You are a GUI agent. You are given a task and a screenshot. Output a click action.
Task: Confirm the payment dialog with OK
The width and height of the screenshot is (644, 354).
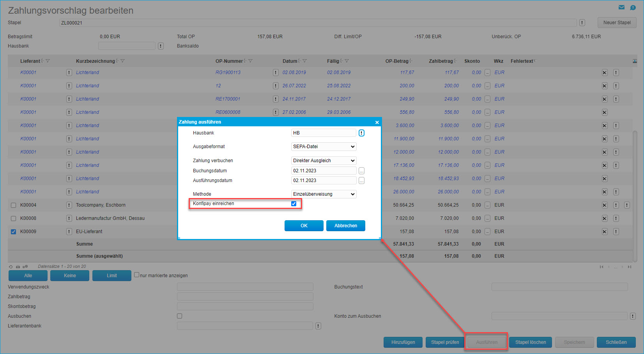click(304, 226)
